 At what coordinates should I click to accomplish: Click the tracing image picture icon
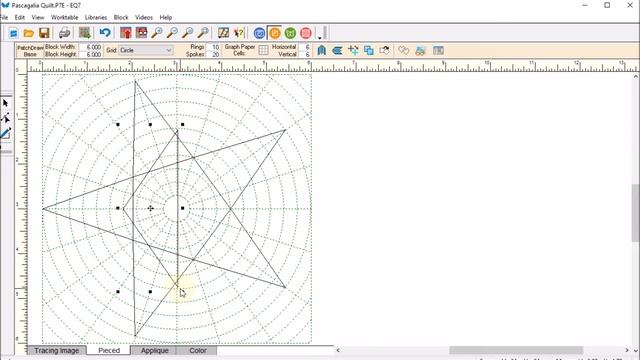420,50
